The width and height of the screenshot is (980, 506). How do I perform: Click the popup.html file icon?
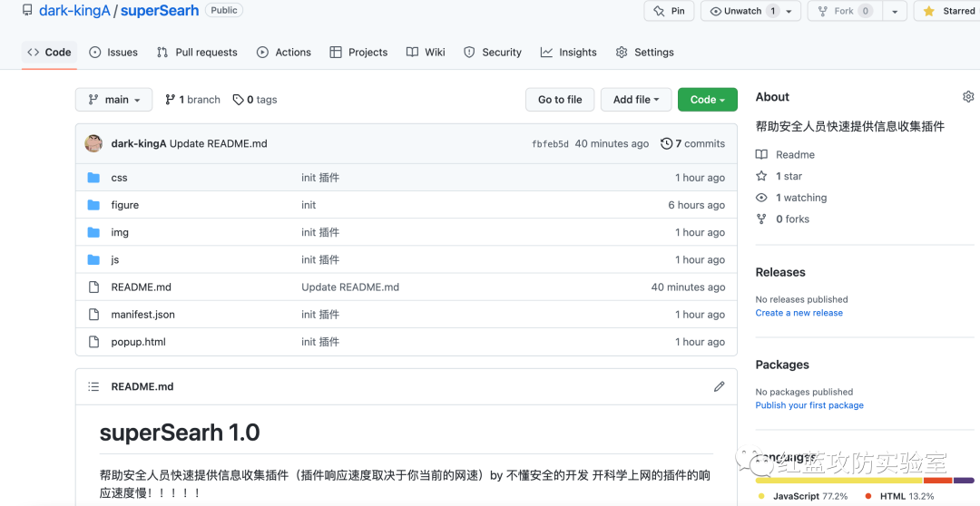[x=93, y=343]
